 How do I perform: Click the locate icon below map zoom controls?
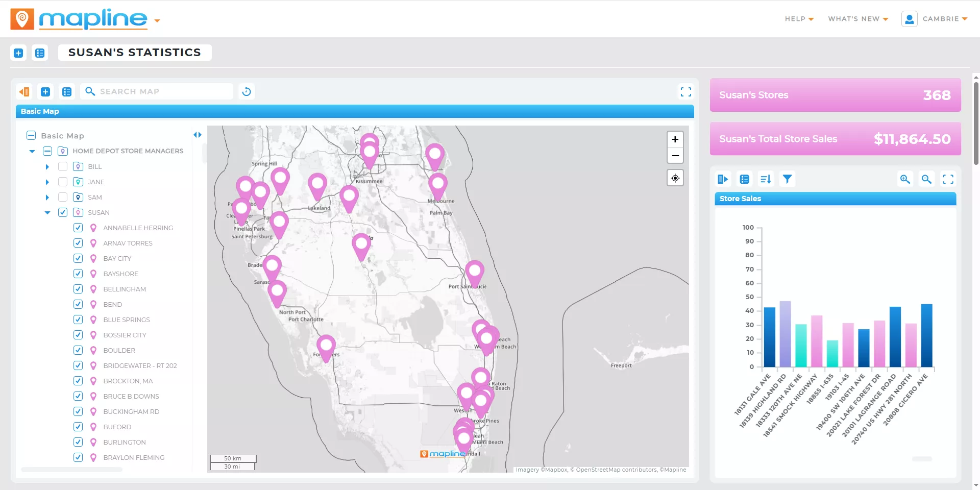click(675, 178)
